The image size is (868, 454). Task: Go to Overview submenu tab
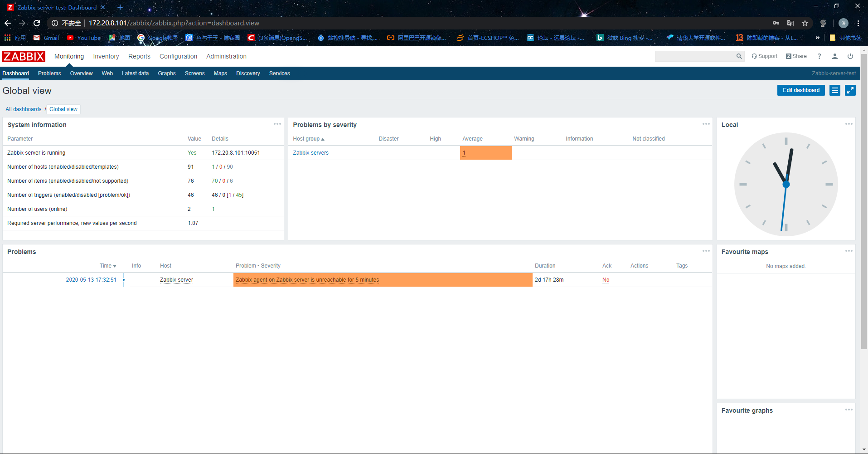(81, 73)
